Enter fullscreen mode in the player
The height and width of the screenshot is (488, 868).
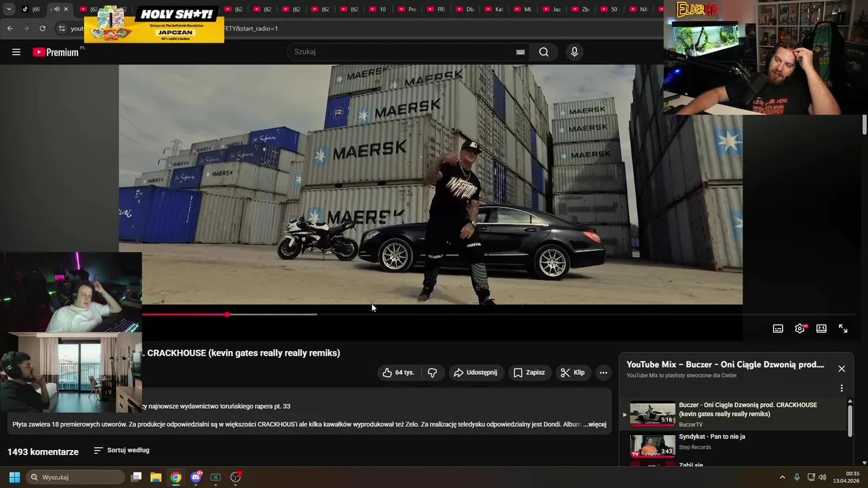point(843,329)
